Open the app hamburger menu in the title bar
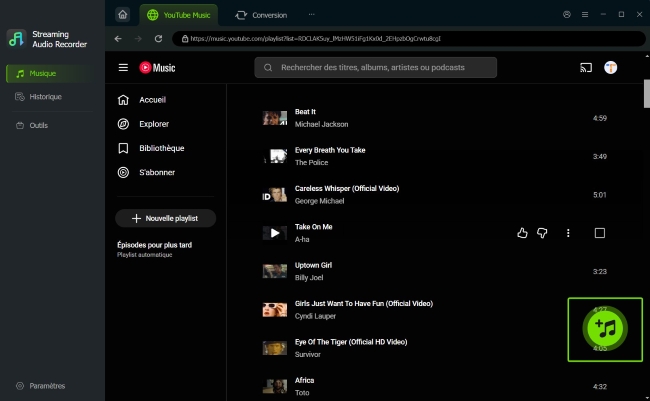Image resolution: width=650 pixels, height=401 pixels. click(x=585, y=15)
